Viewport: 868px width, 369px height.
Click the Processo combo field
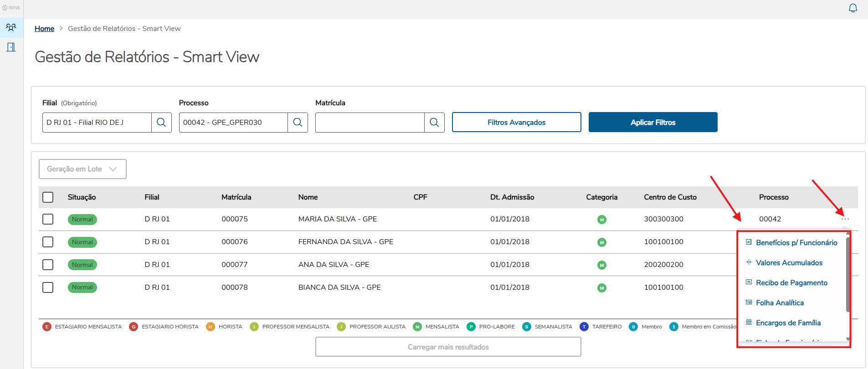pos(233,123)
